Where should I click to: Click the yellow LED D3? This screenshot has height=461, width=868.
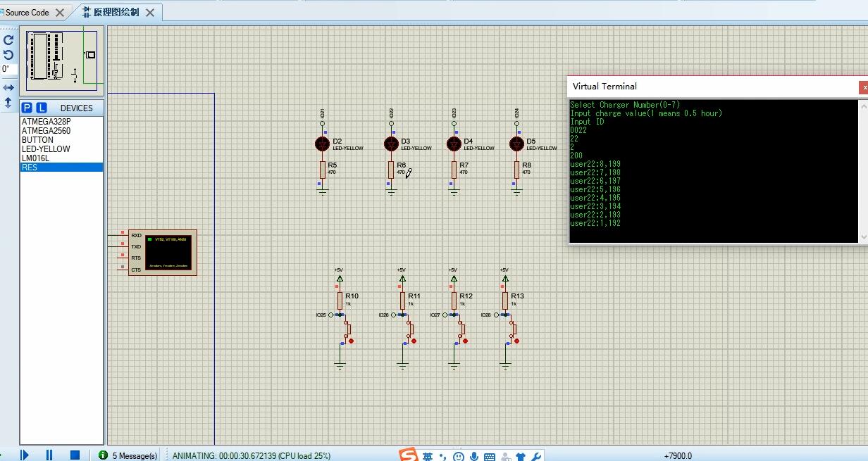pos(391,144)
